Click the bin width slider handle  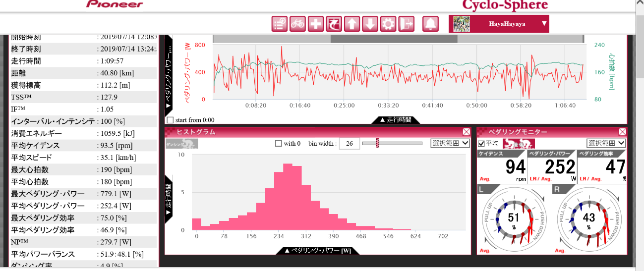point(377,143)
